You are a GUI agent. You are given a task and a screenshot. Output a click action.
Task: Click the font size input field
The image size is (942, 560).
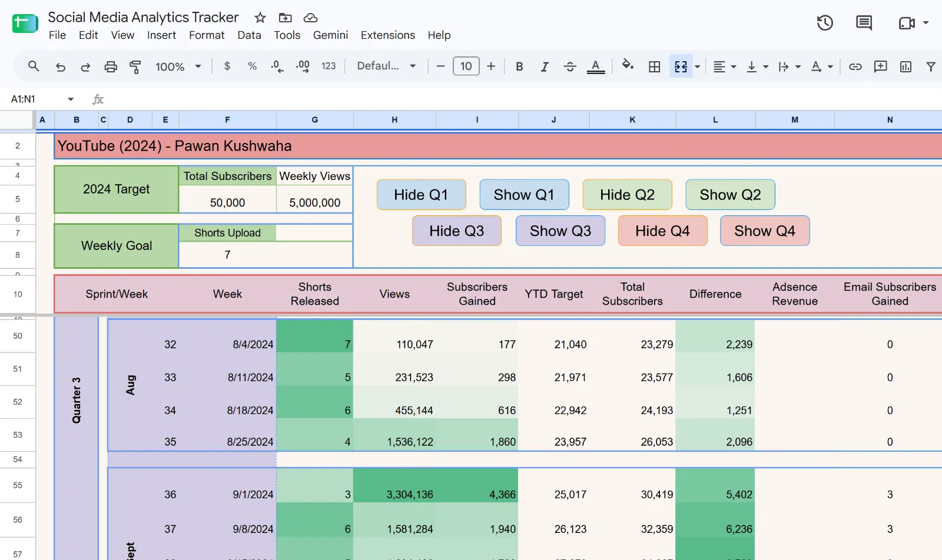point(466,66)
